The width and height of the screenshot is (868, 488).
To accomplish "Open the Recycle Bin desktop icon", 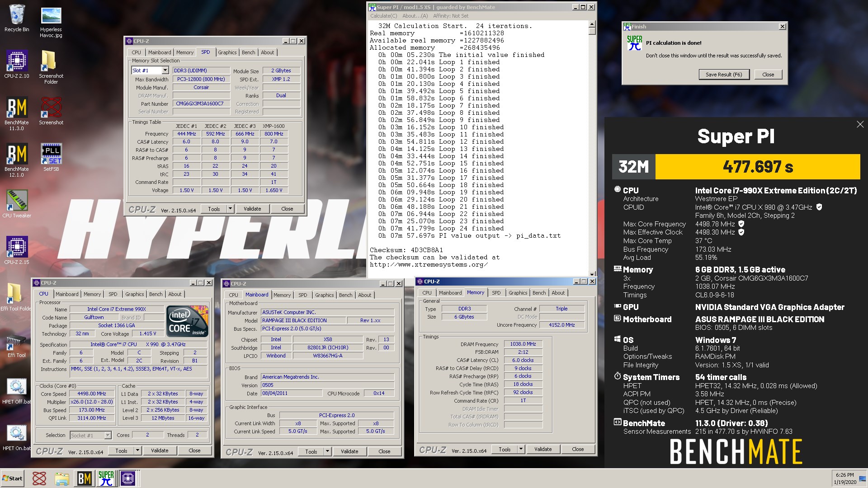I will (x=17, y=18).
